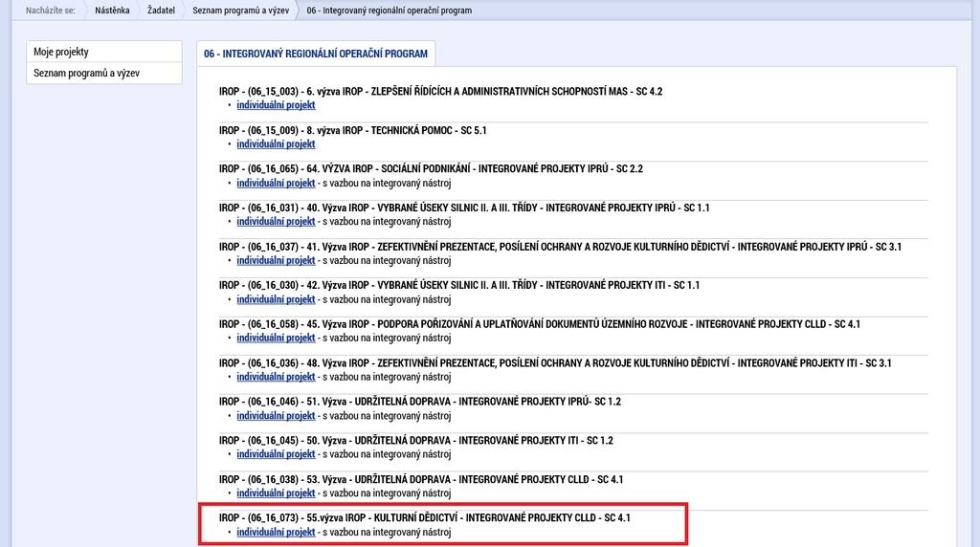980x547 pixels.
Task: Click heading IROP - (06_16_045) - 50. Výzva
Action: click(x=415, y=440)
